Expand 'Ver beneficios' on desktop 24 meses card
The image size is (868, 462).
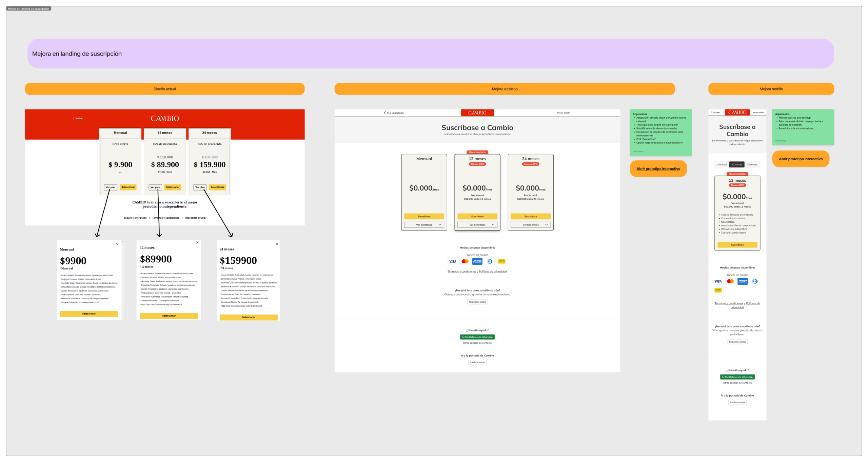530,225
